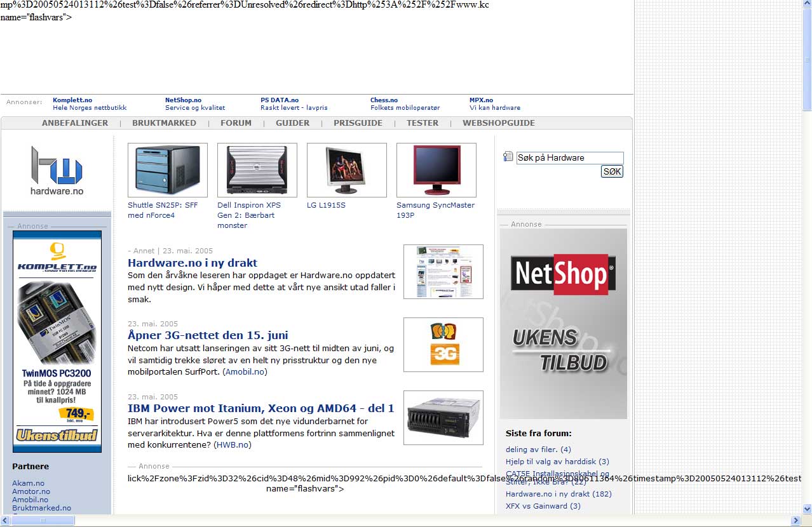812x527 pixels.
Task: Open the LG L1915S monitor thumbnail
Action: [x=347, y=170]
